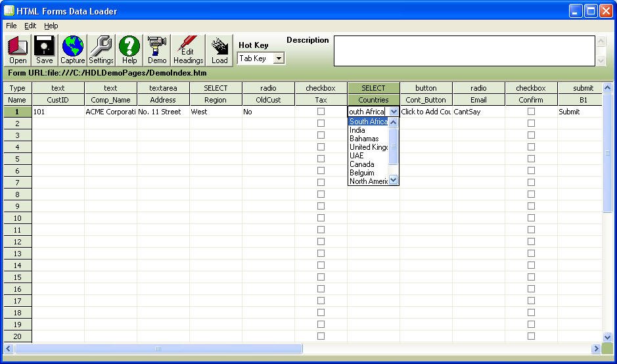617x364 pixels.
Task: Click the horizontal grid scrollbar thumb
Action: (158, 349)
